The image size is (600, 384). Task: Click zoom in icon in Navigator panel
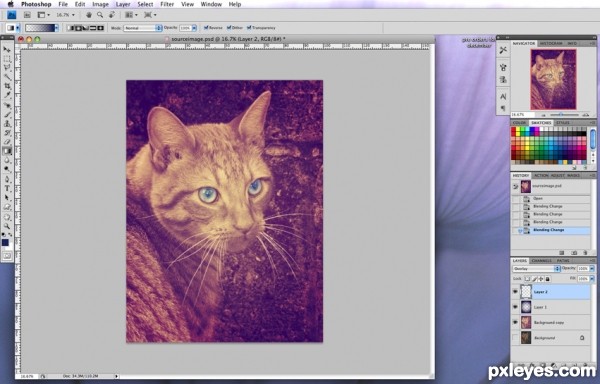[x=586, y=114]
